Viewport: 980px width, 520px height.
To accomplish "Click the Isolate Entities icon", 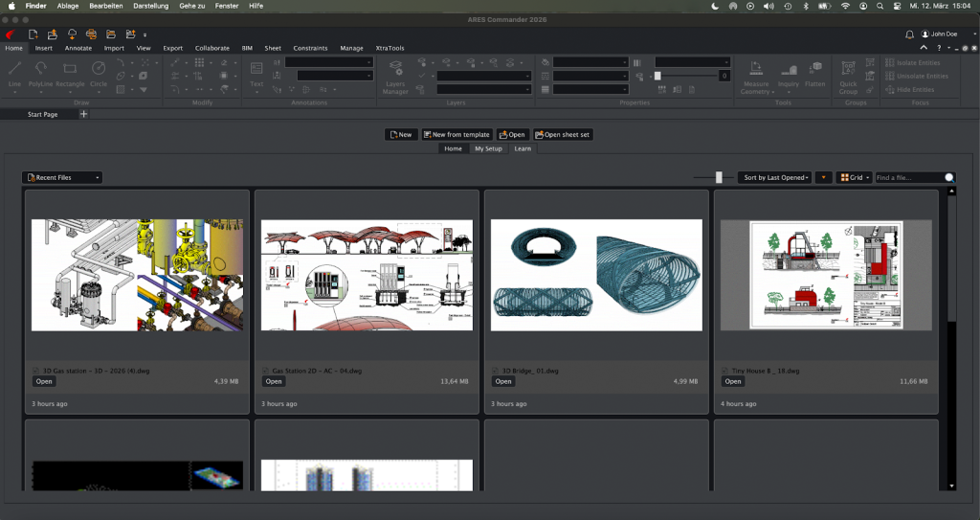I will click(x=889, y=62).
